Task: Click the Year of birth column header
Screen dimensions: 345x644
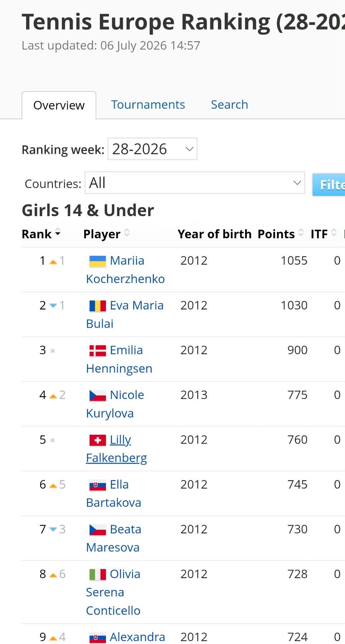Action: point(215,234)
